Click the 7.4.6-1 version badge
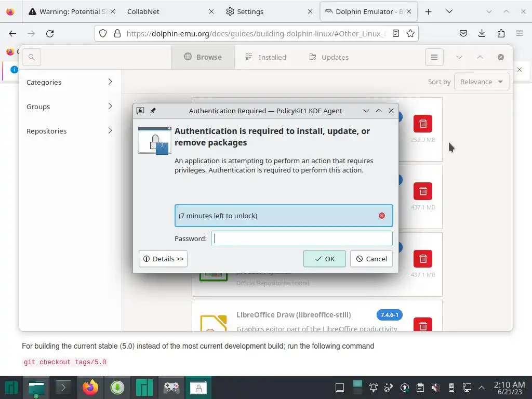Viewport: 532px width, 399px height. pyautogui.click(x=390, y=315)
